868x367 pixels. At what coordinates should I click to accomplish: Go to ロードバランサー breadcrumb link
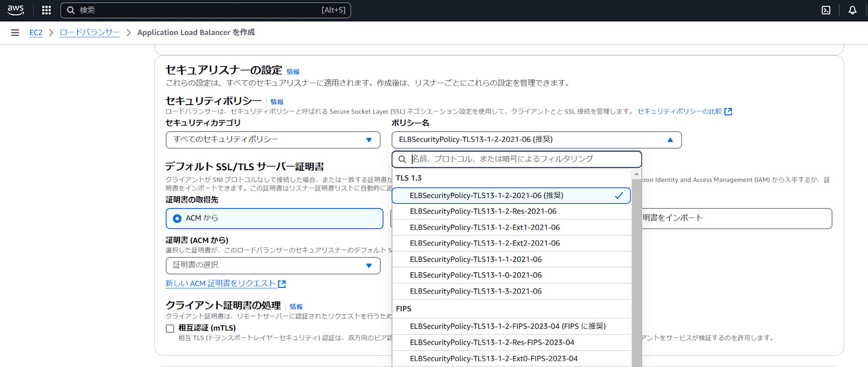point(90,33)
